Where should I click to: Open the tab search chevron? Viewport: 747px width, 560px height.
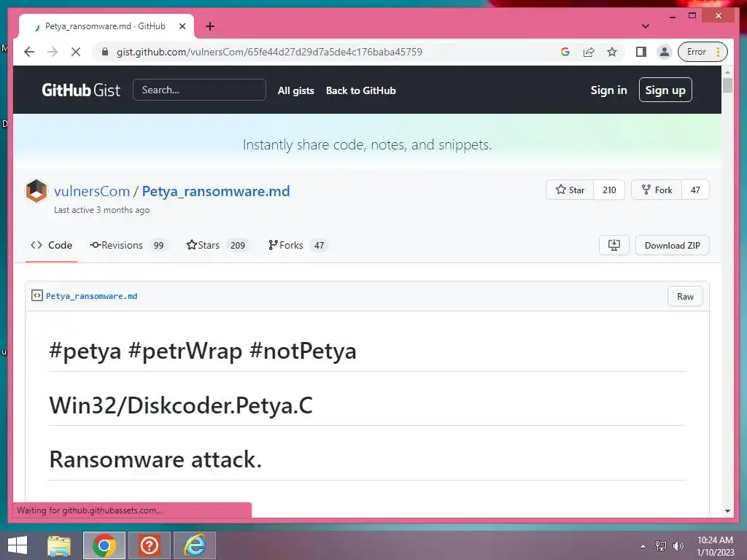pos(646,26)
